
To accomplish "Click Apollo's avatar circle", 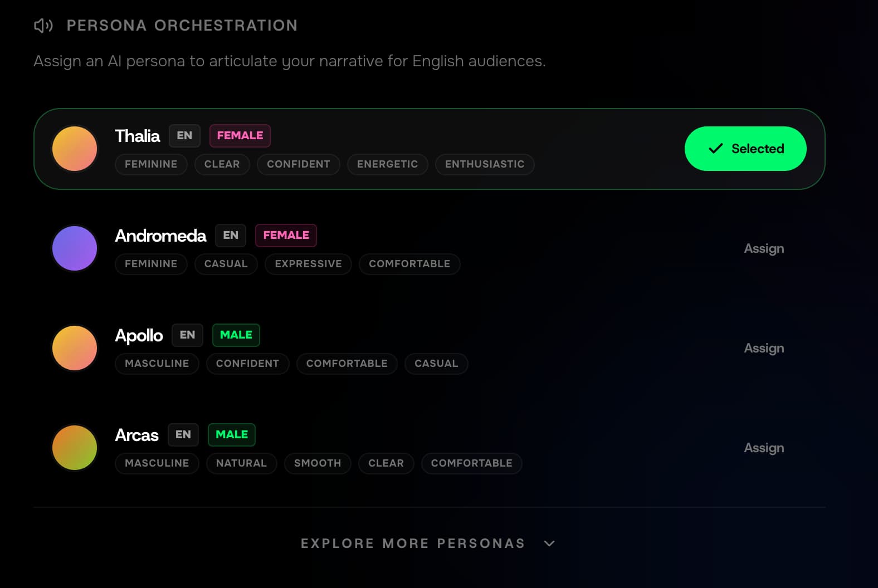I will point(74,348).
